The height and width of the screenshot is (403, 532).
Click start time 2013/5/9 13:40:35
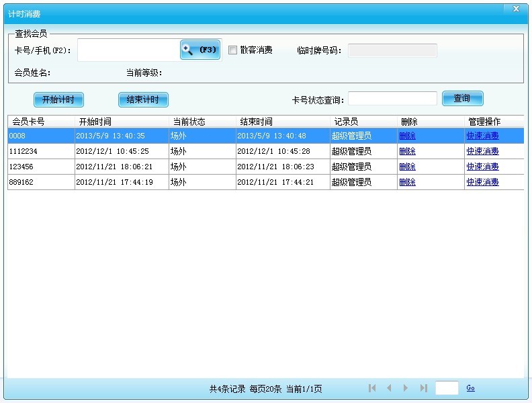point(110,136)
